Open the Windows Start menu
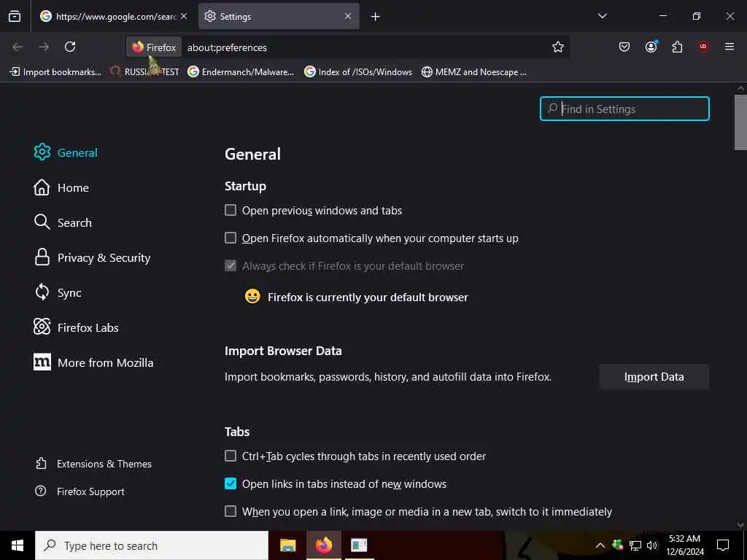Viewport: 747px width, 560px height. (18, 545)
